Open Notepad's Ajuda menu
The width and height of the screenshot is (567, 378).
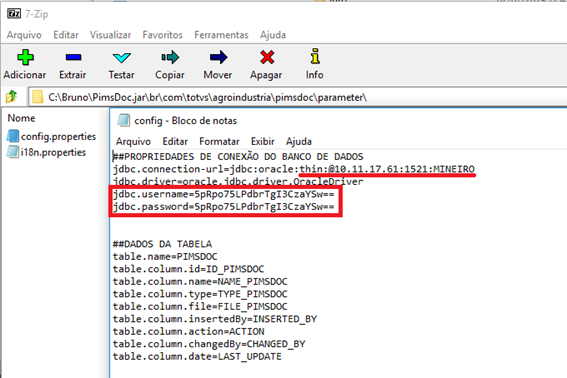[x=299, y=141]
